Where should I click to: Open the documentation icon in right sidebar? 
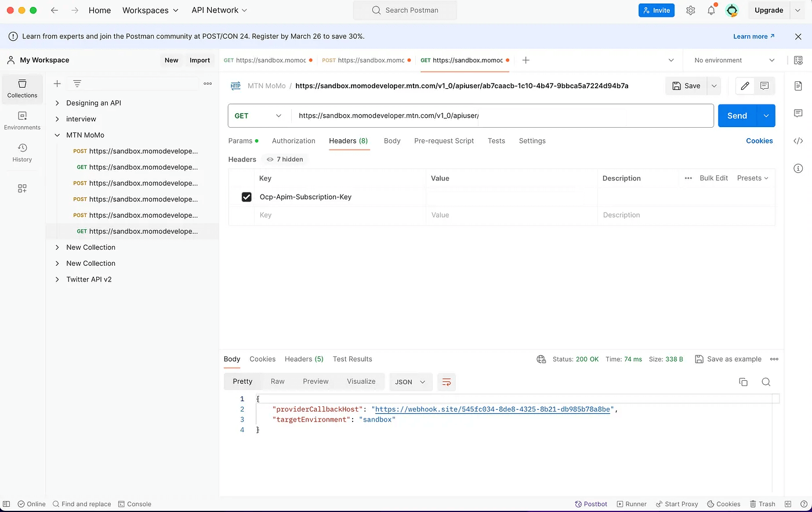(x=798, y=86)
